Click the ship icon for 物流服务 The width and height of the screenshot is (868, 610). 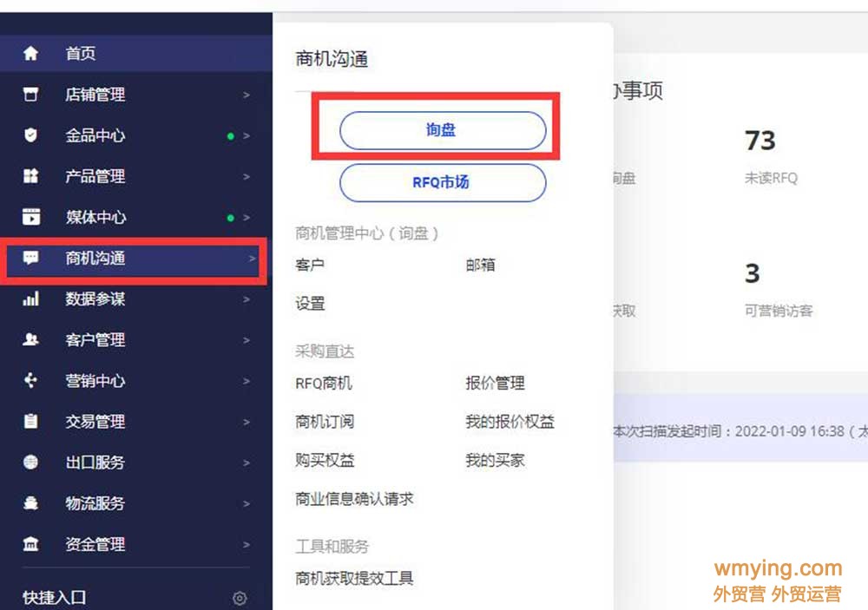coord(30,503)
